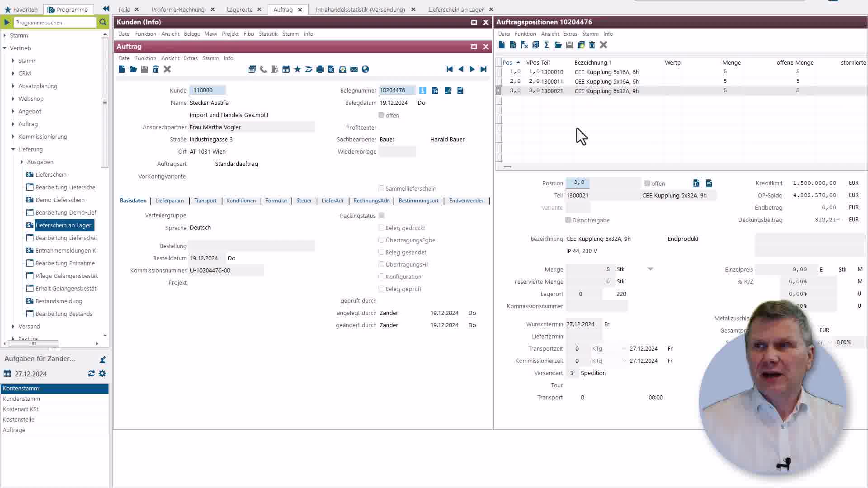Viewport: 868px width, 488px height.
Task: Click the star favorite icon in Auftrag toolbar
Action: [297, 69]
